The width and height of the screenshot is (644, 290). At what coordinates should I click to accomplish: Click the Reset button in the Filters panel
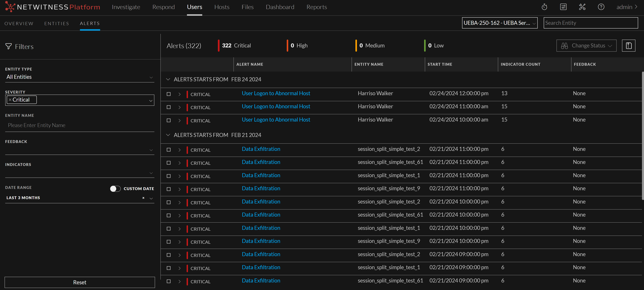click(79, 282)
